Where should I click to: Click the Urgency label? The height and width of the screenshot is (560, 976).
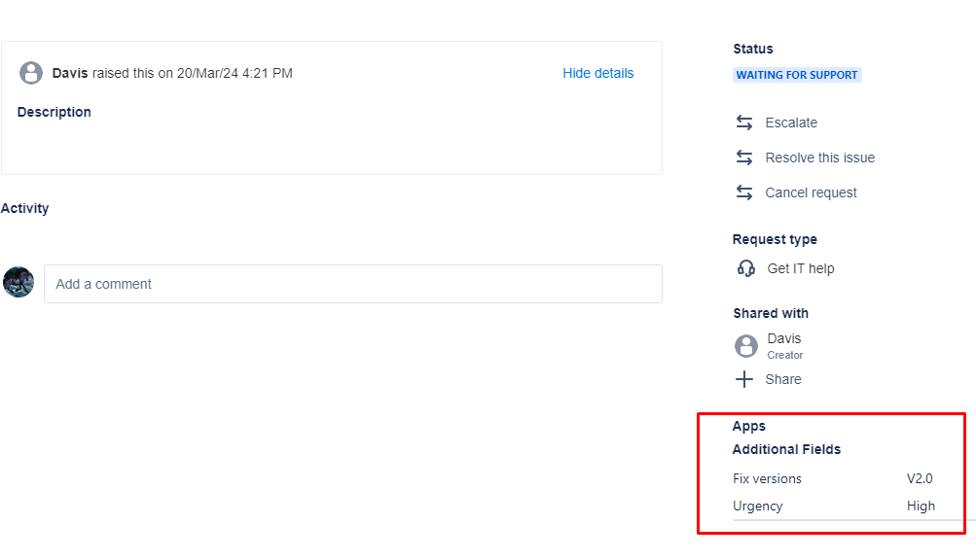click(x=757, y=506)
